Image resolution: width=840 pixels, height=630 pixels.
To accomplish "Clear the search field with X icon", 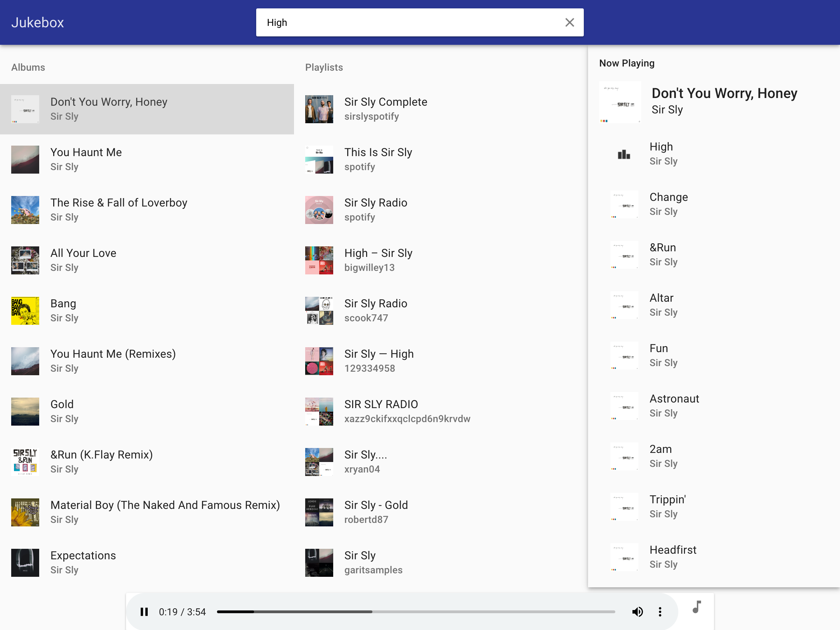I will 569,22.
